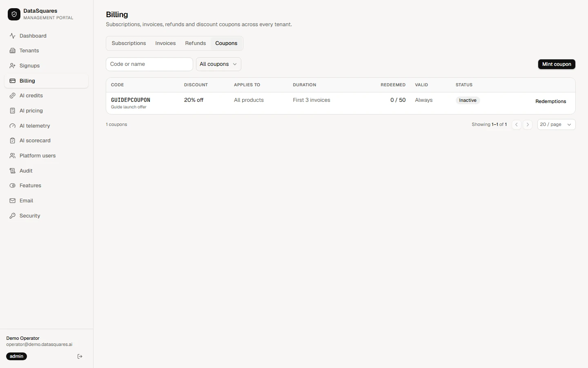Focus the Code or name search field
This screenshot has width=588, height=368.
(x=149, y=64)
